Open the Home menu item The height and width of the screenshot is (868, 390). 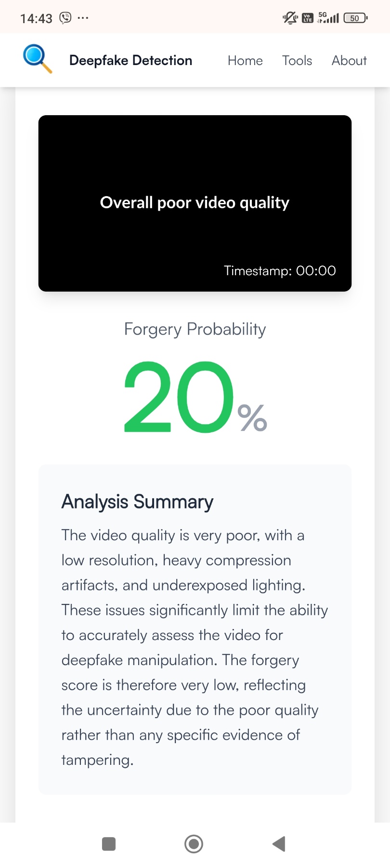(x=245, y=61)
